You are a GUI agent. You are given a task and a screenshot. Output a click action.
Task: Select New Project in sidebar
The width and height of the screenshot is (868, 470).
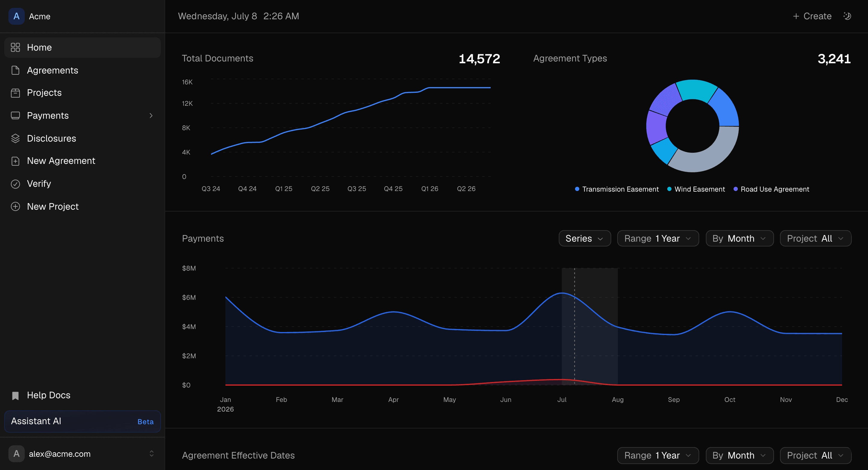[83, 207]
